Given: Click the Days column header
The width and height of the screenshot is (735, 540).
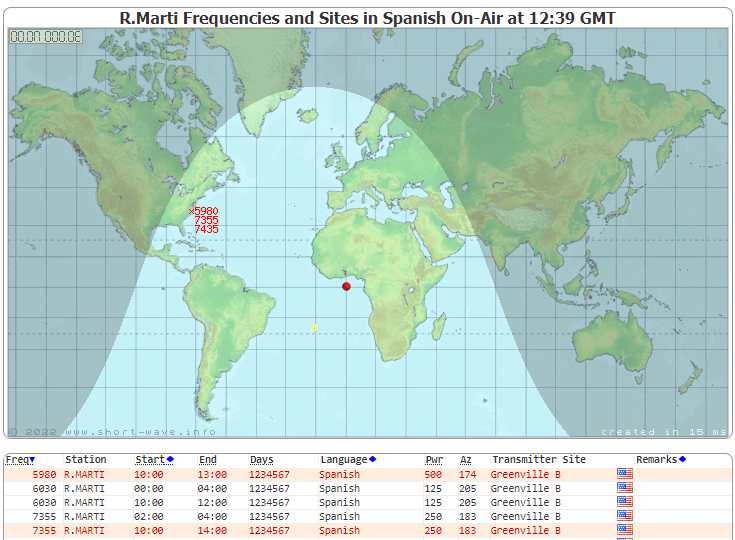Looking at the screenshot, I should tap(261, 460).
